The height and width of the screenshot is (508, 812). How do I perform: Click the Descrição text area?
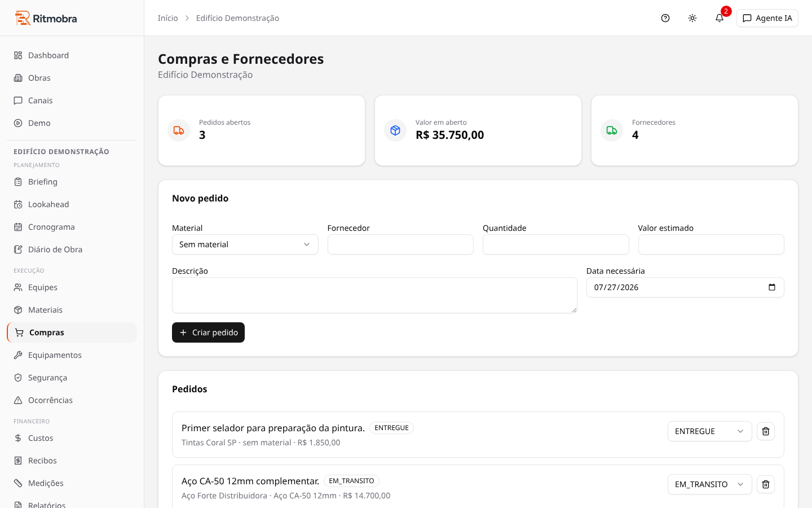point(374,295)
